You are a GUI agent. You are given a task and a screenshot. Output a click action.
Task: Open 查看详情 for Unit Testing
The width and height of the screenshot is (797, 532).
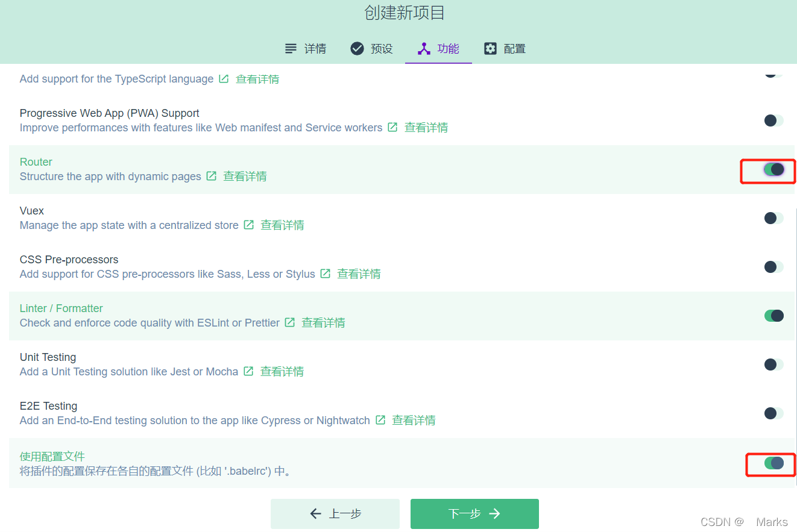pyautogui.click(x=282, y=372)
